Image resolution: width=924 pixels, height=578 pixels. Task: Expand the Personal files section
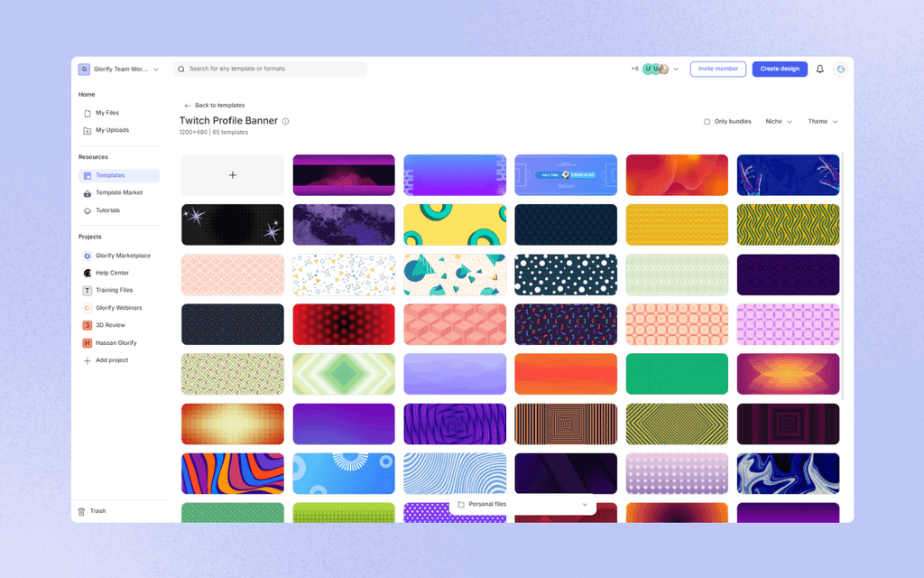point(583,504)
